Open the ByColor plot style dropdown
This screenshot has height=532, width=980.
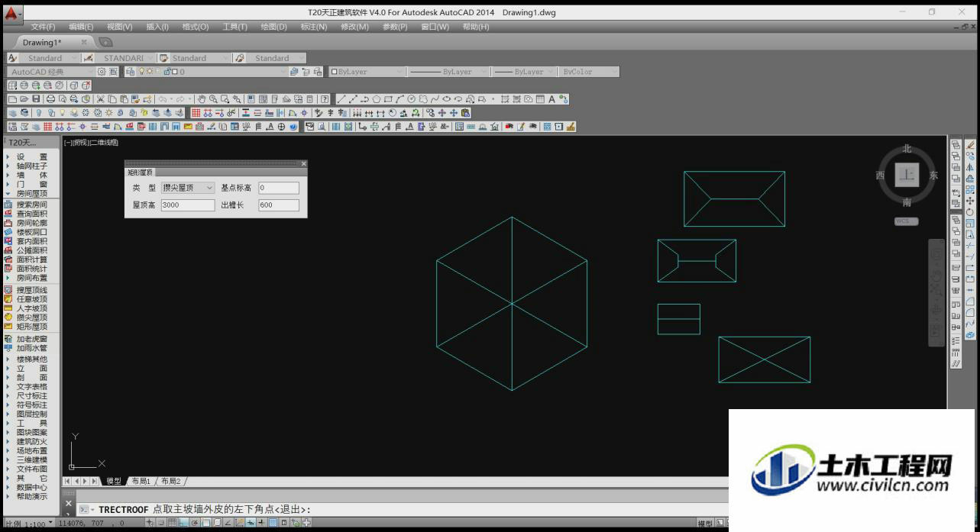(589, 72)
